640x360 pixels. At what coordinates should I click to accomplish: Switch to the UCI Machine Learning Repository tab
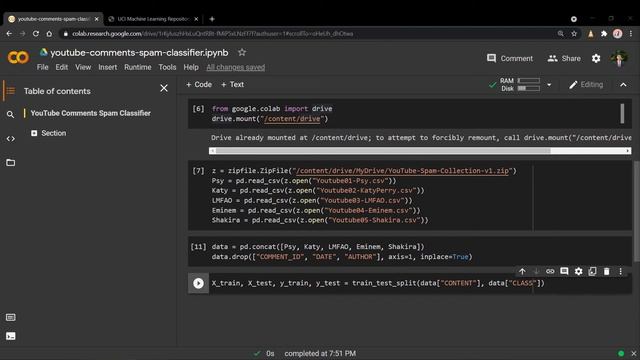[152, 19]
